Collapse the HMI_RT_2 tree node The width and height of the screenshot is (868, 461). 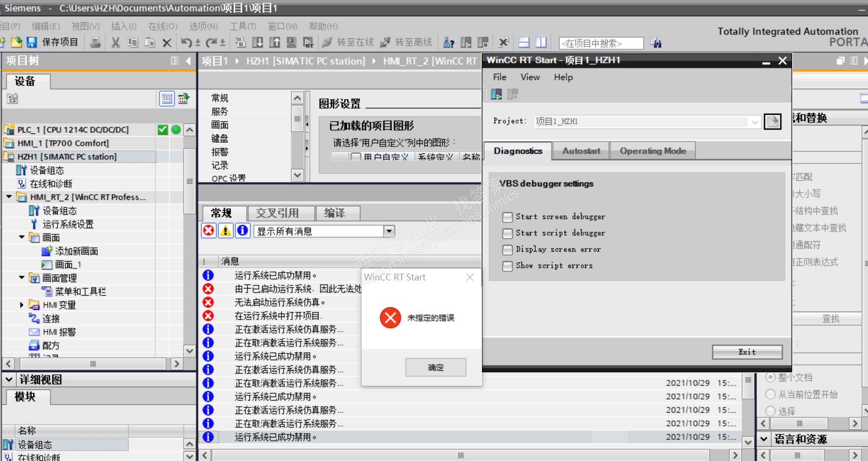(9, 197)
